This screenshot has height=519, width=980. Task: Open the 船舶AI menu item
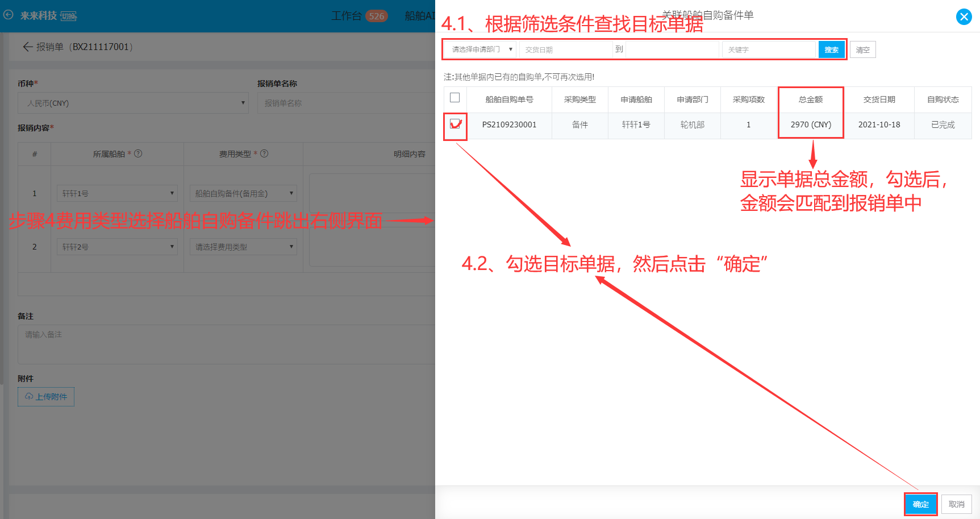pos(420,16)
